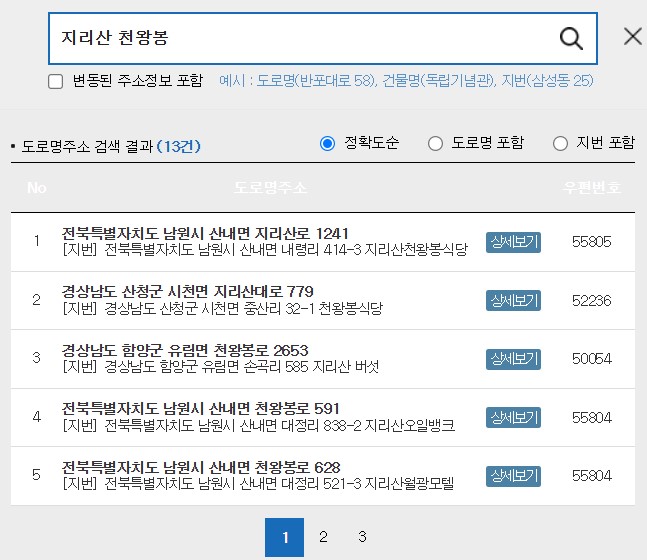647x560 pixels.
Task: Open 상세보기 for 지리산로 1241
Action: (x=513, y=242)
